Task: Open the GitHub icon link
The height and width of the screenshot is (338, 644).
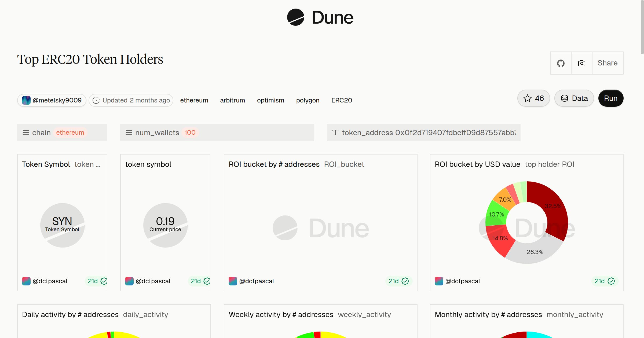Action: click(x=561, y=63)
